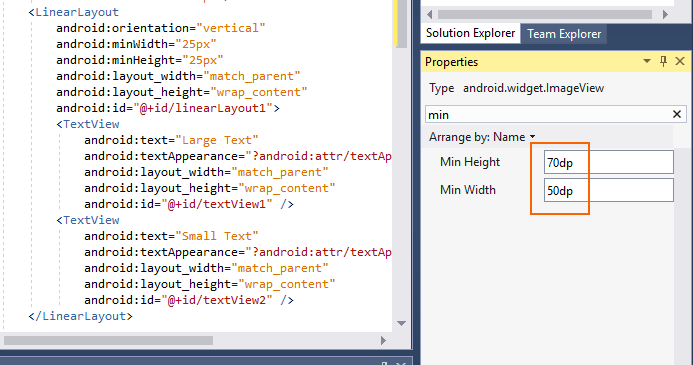Open the Properties window options dropdown arrow
Image resolution: width=693 pixels, height=365 pixels.
[x=647, y=61]
